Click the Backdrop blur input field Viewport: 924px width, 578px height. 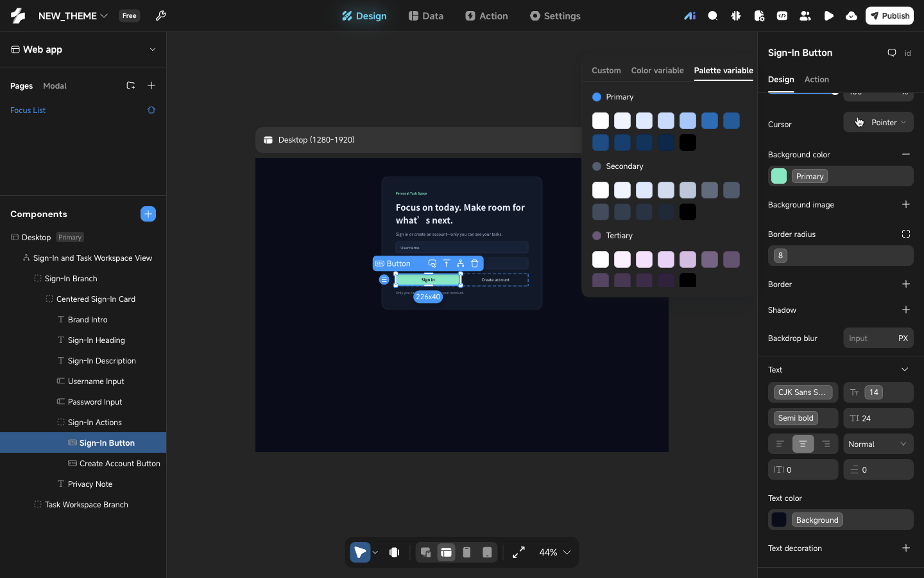pyautogui.click(x=878, y=338)
